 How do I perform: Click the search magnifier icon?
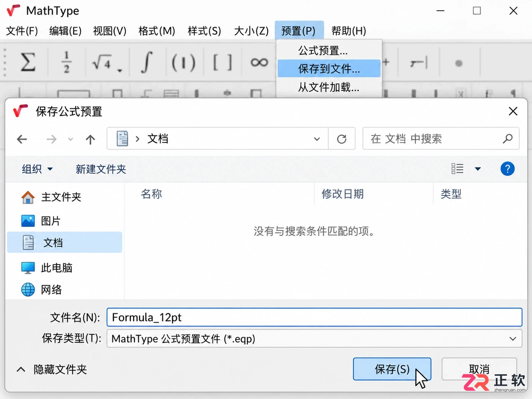pyautogui.click(x=508, y=139)
